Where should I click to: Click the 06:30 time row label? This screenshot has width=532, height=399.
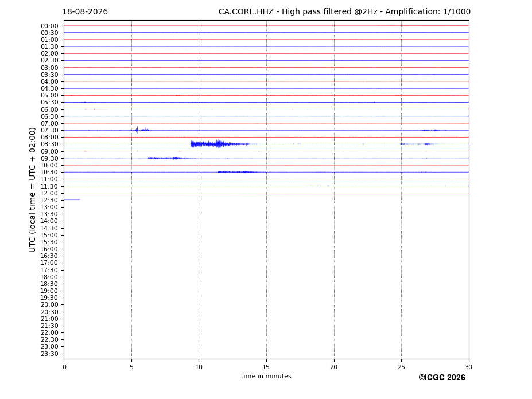[x=49, y=116]
